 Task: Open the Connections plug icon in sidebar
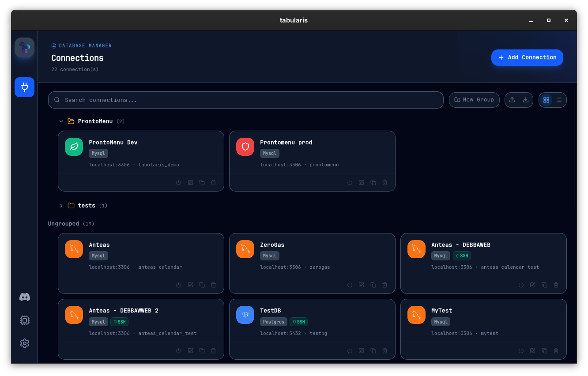click(24, 87)
